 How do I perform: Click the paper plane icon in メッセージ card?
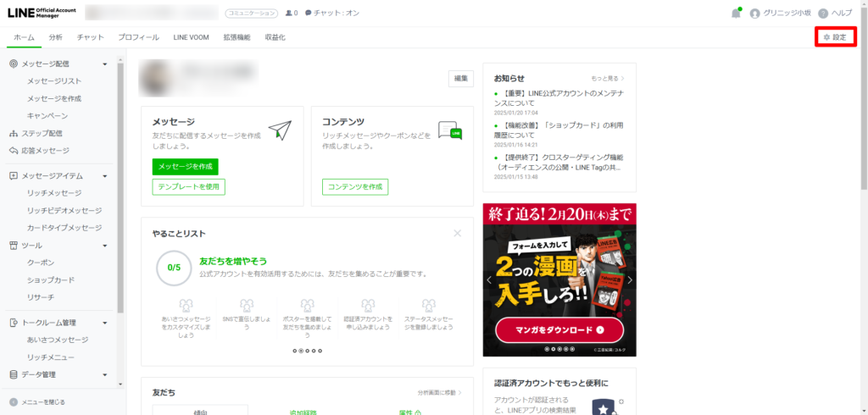pos(280,130)
